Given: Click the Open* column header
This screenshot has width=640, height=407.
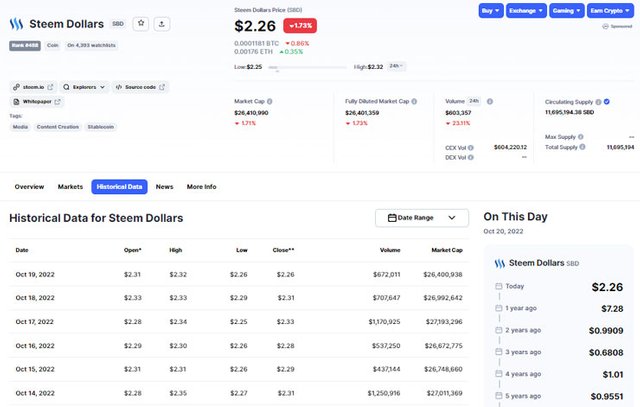Looking at the screenshot, I should [133, 250].
